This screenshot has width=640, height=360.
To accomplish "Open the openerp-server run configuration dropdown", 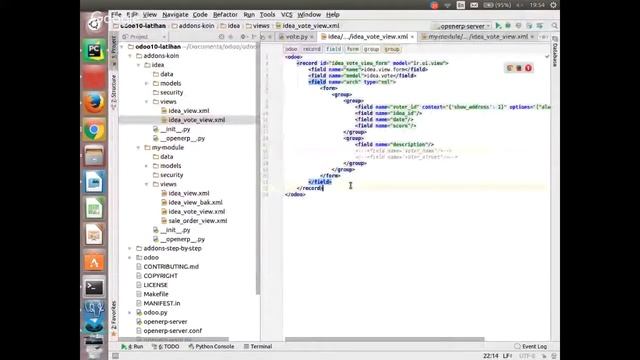I will [462, 26].
